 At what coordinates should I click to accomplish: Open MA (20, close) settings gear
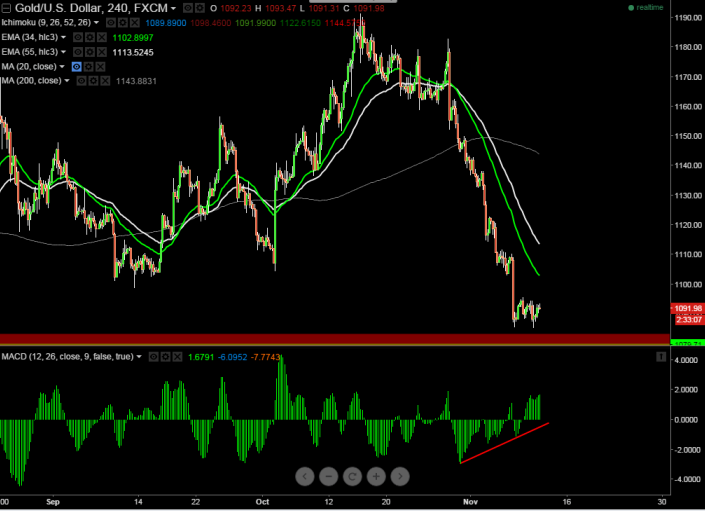point(89,67)
